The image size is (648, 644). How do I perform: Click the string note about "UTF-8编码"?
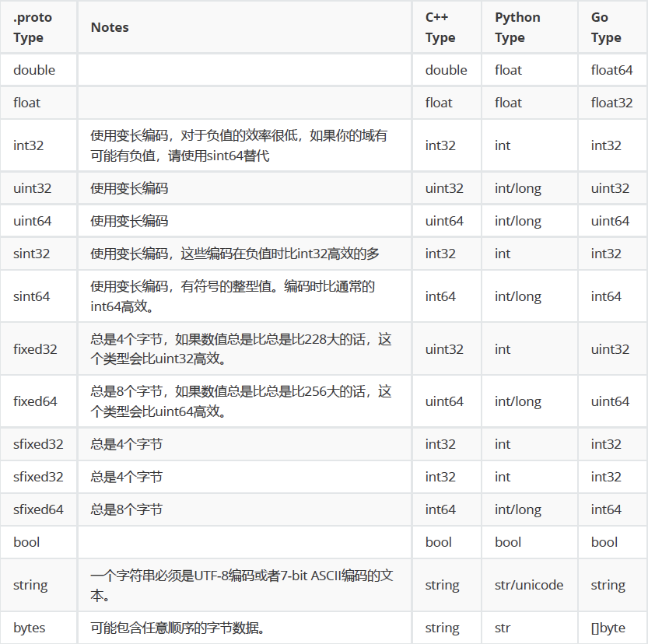(242, 585)
